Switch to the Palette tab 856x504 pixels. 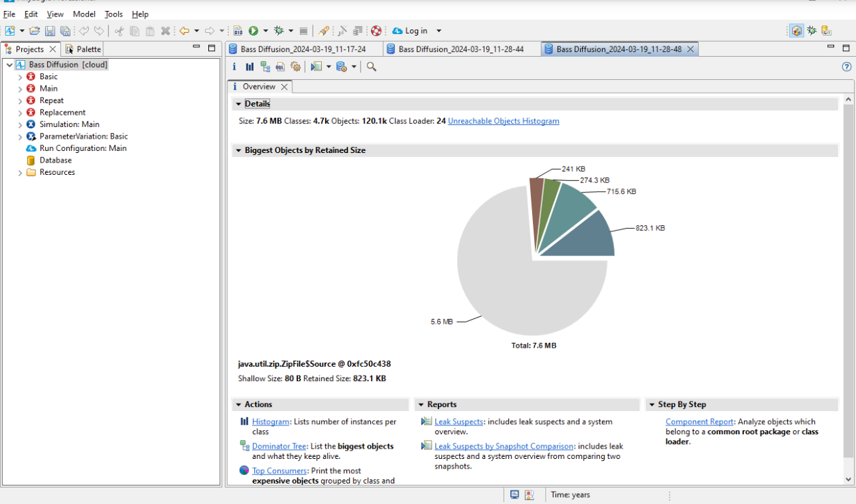pos(83,49)
